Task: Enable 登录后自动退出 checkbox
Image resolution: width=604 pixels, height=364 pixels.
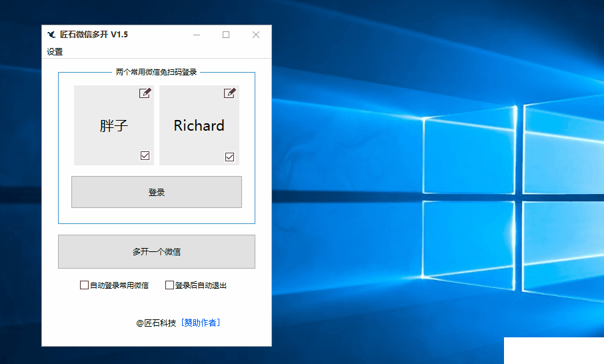Action: [x=169, y=285]
